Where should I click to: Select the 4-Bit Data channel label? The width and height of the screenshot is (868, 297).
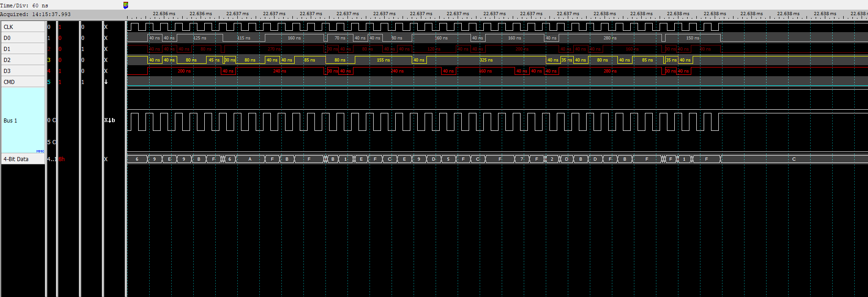click(23, 159)
